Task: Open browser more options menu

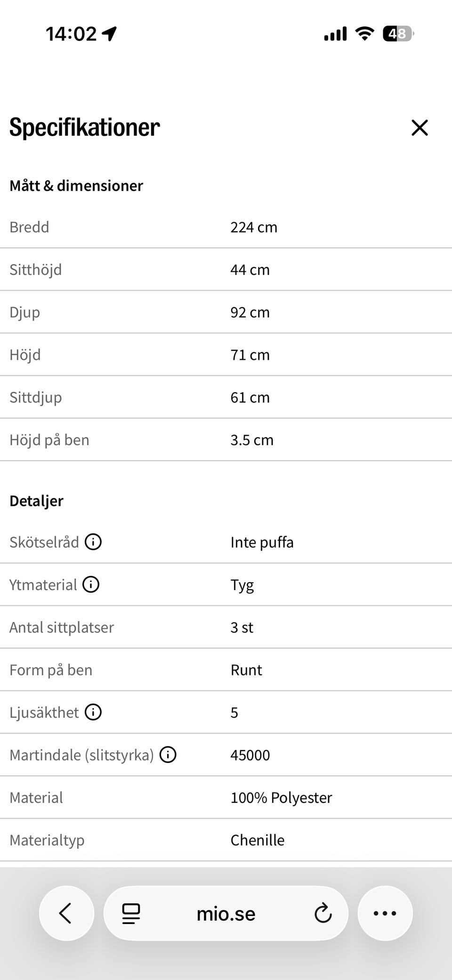Action: point(385,913)
